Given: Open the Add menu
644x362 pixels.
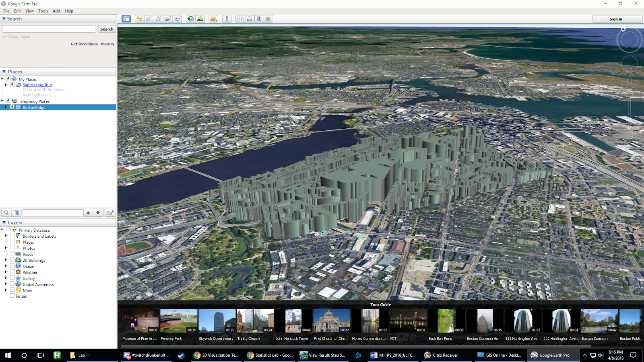Looking at the screenshot, I should [56, 11].
